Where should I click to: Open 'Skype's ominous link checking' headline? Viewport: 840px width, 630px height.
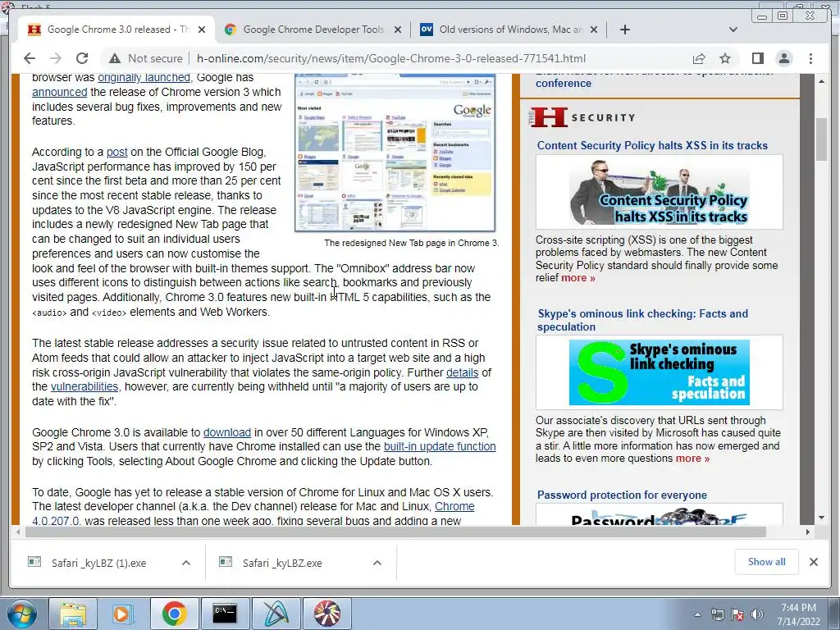pos(643,321)
